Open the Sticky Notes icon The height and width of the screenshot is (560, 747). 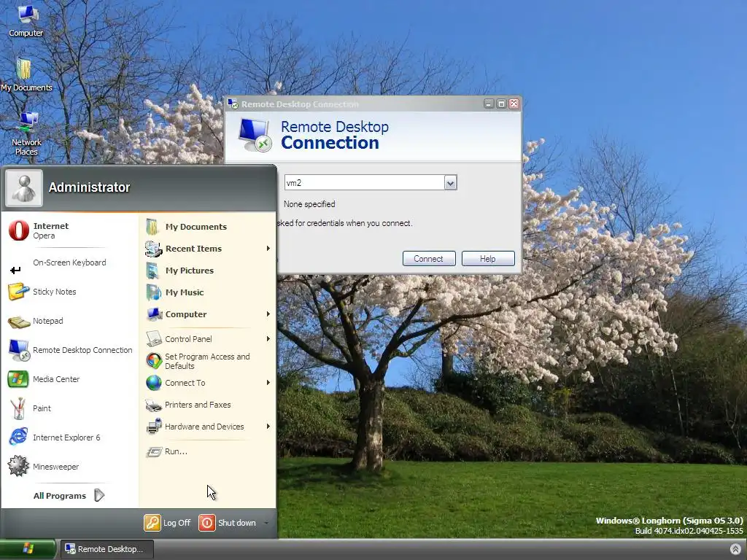point(18,292)
